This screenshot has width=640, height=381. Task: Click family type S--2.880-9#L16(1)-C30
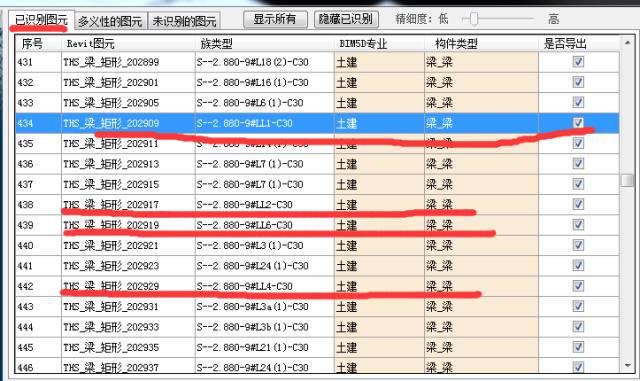pos(252,82)
